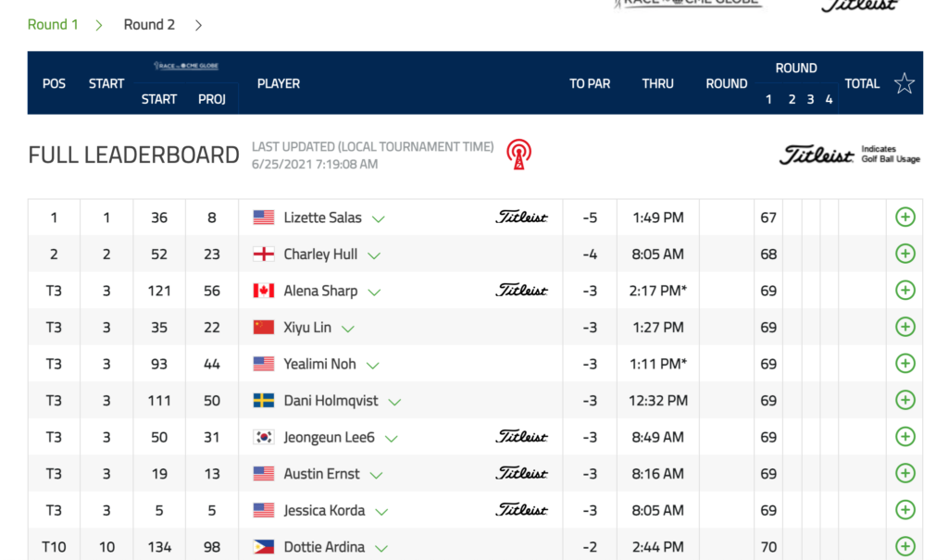Add Austin Ernst with the plus icon

[904, 474]
